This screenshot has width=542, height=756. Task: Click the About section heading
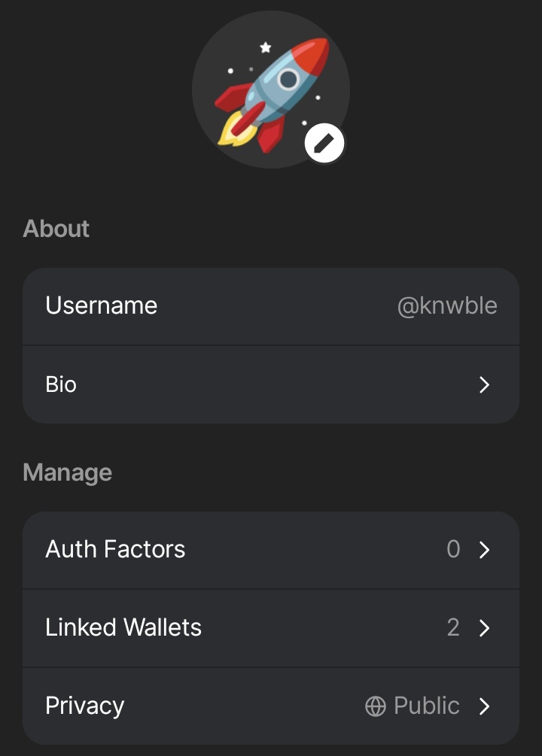(56, 229)
